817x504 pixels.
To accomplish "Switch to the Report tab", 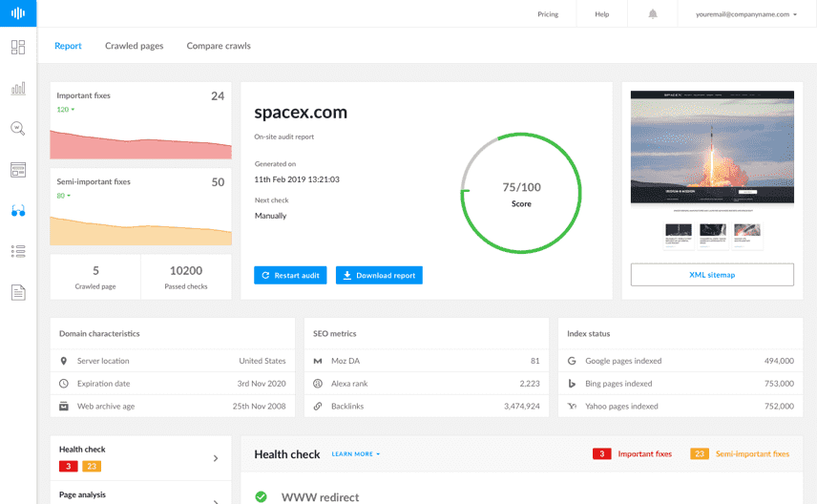I will click(x=69, y=46).
